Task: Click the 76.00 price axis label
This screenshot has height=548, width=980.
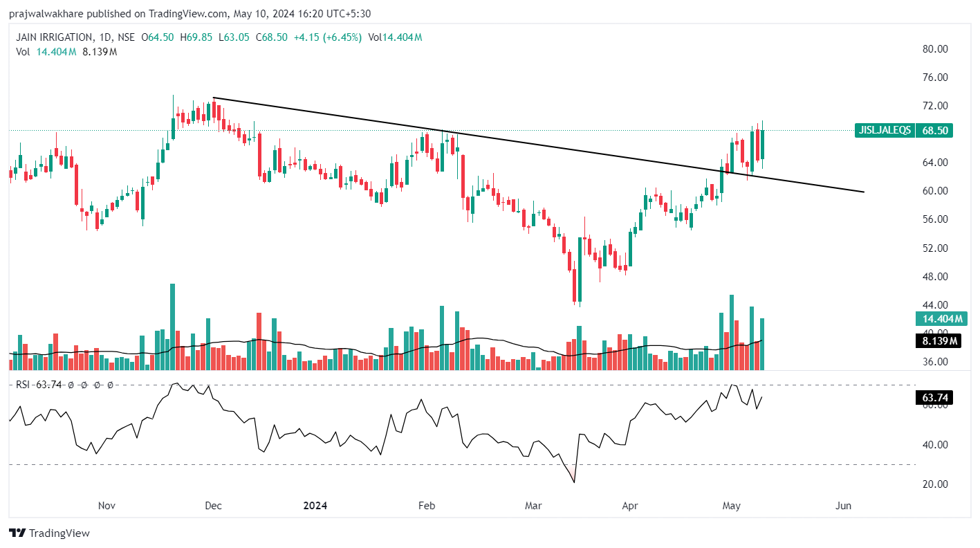Action: pos(935,77)
